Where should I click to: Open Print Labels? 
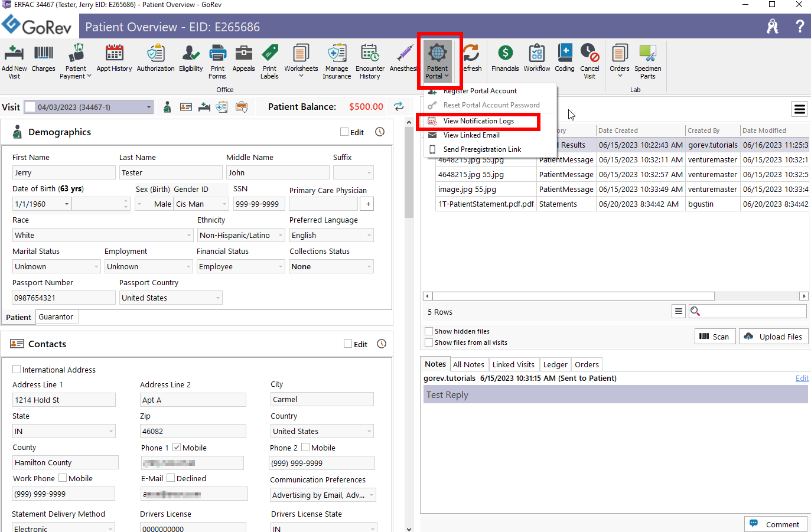click(x=269, y=61)
